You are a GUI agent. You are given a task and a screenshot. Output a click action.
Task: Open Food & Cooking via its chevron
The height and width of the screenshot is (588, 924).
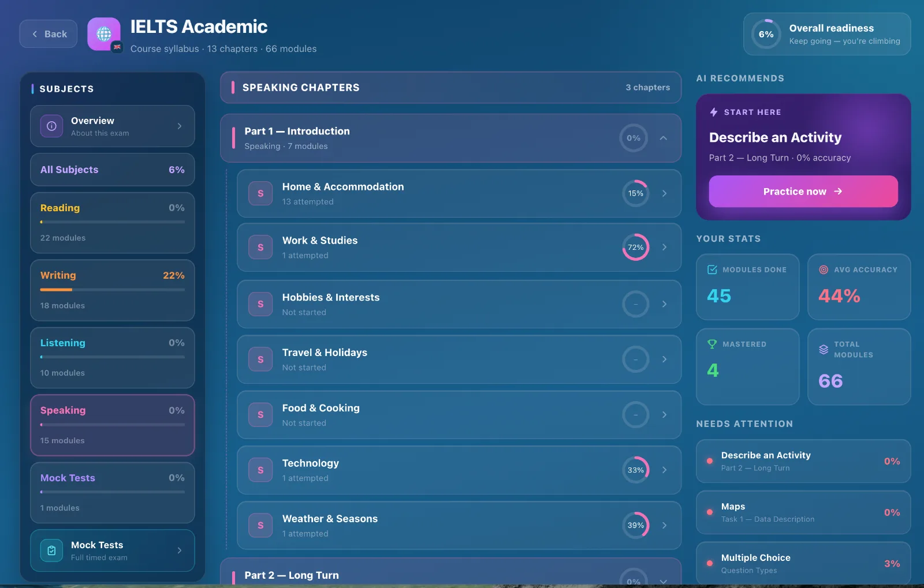pos(665,414)
